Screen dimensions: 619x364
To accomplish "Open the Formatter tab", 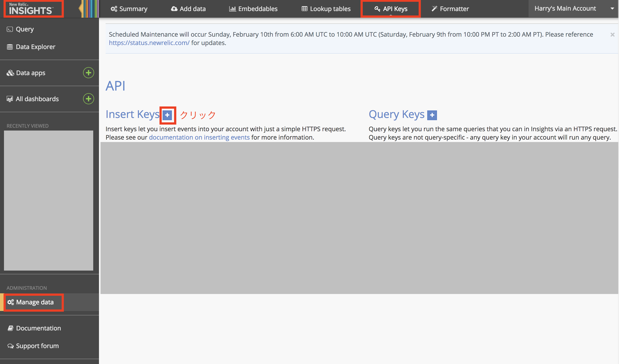I will point(450,9).
